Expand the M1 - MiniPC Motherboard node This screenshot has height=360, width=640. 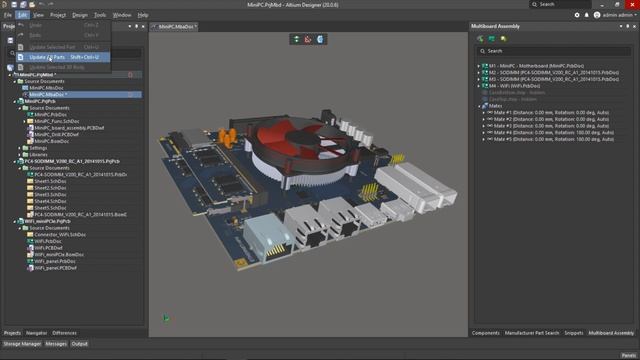[479, 66]
